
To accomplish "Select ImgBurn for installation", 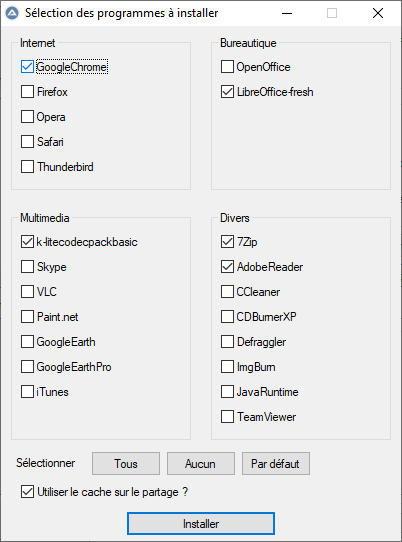I will pyautogui.click(x=227, y=367).
